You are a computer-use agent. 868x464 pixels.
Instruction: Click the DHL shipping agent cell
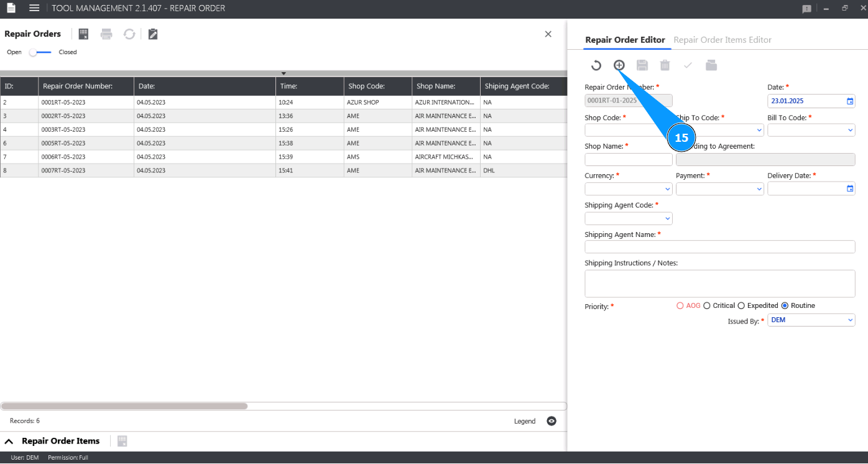pos(524,170)
